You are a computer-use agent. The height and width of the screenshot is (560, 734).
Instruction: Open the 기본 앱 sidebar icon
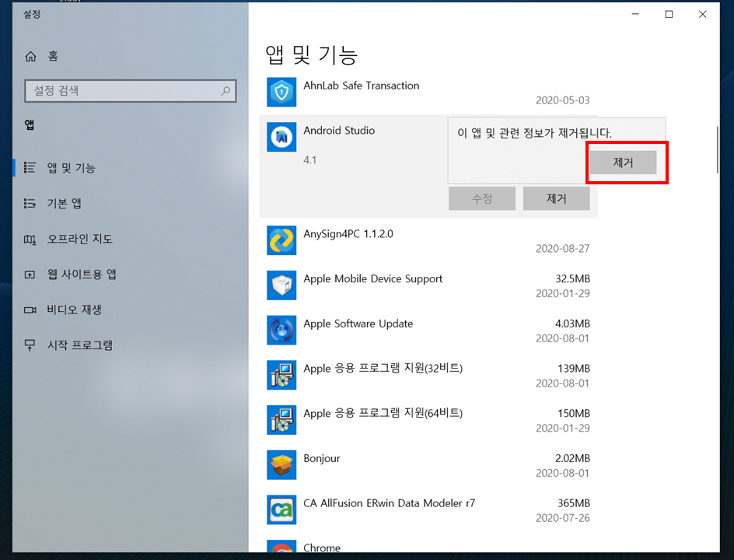[x=30, y=203]
